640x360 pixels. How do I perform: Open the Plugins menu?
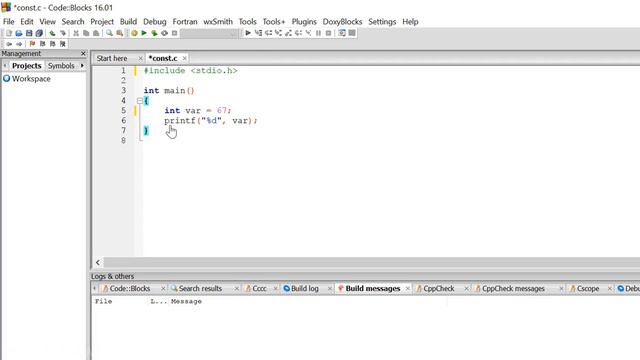click(x=304, y=22)
